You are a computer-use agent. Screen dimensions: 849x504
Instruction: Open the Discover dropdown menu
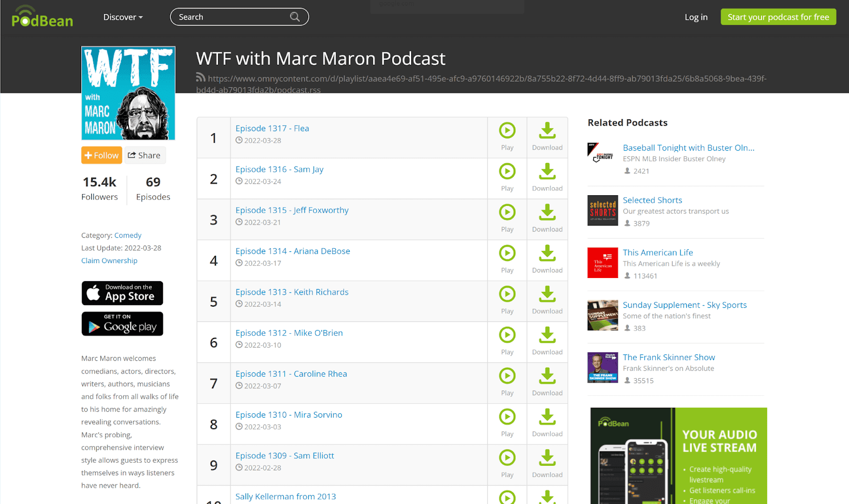point(123,17)
